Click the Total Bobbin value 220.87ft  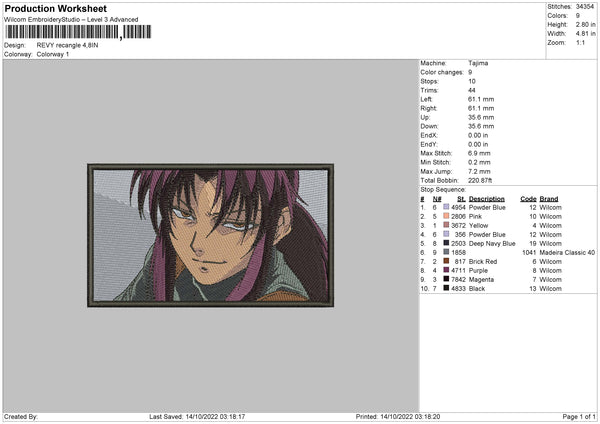(480, 180)
